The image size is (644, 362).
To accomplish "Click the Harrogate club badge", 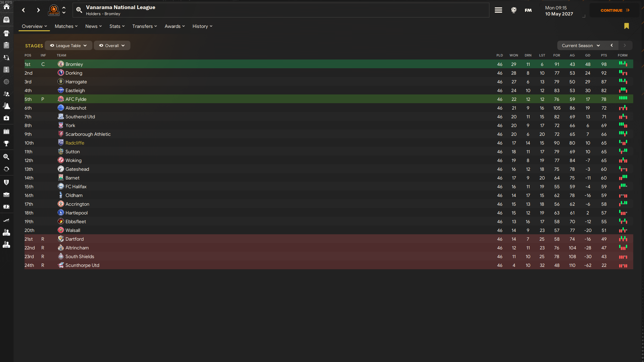I will coord(61,81).
